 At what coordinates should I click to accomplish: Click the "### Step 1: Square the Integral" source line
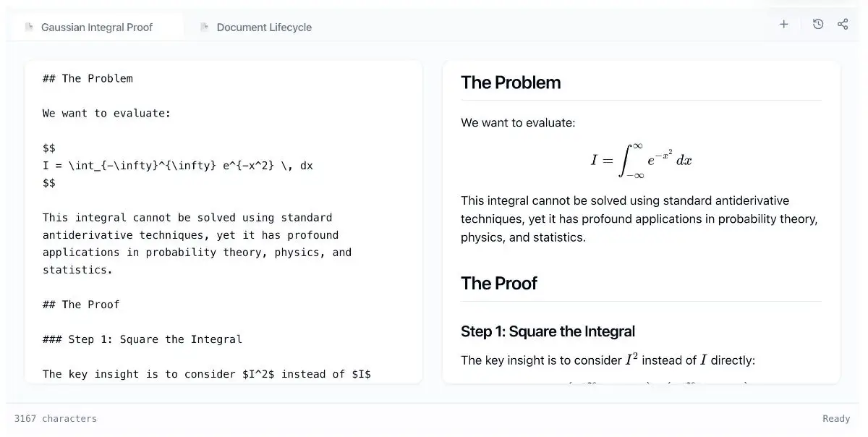tap(142, 339)
